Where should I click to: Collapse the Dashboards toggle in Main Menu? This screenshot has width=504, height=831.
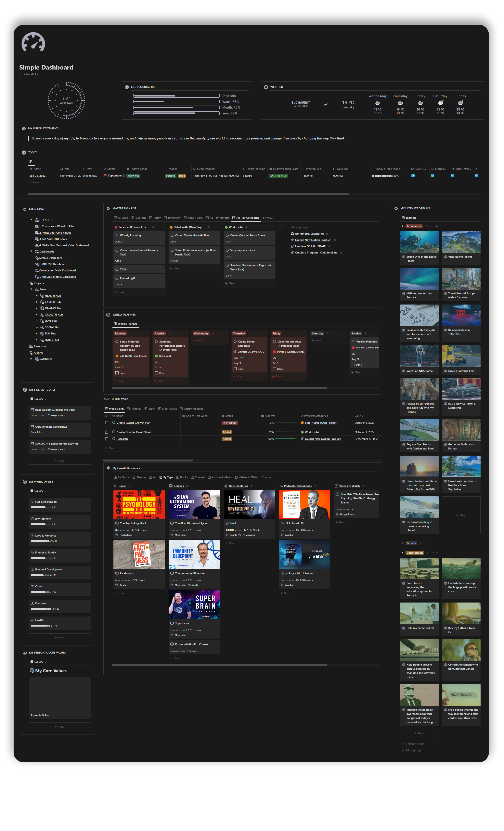point(31,252)
